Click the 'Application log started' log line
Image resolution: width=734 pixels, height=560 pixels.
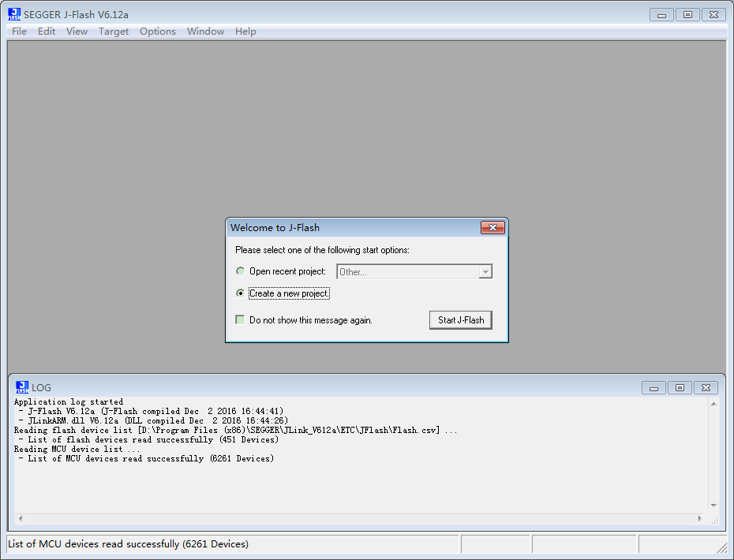pos(69,402)
